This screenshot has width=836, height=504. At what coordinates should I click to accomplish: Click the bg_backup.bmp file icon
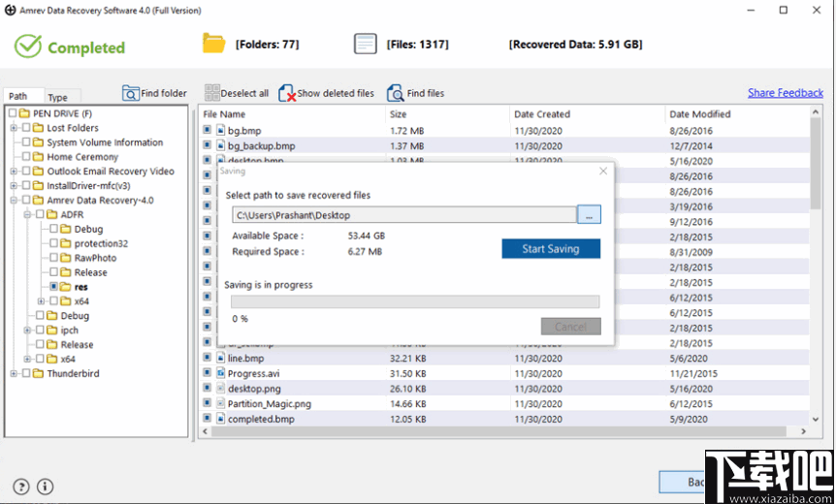coord(221,145)
